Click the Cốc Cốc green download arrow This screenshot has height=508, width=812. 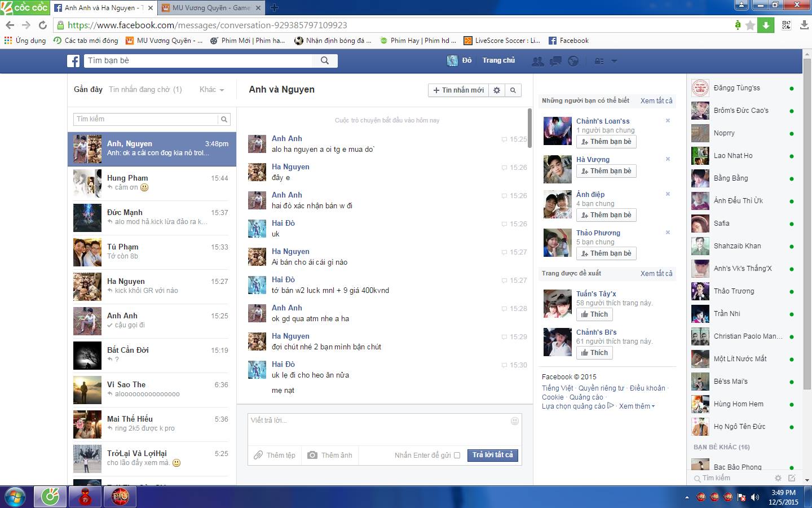click(x=766, y=25)
